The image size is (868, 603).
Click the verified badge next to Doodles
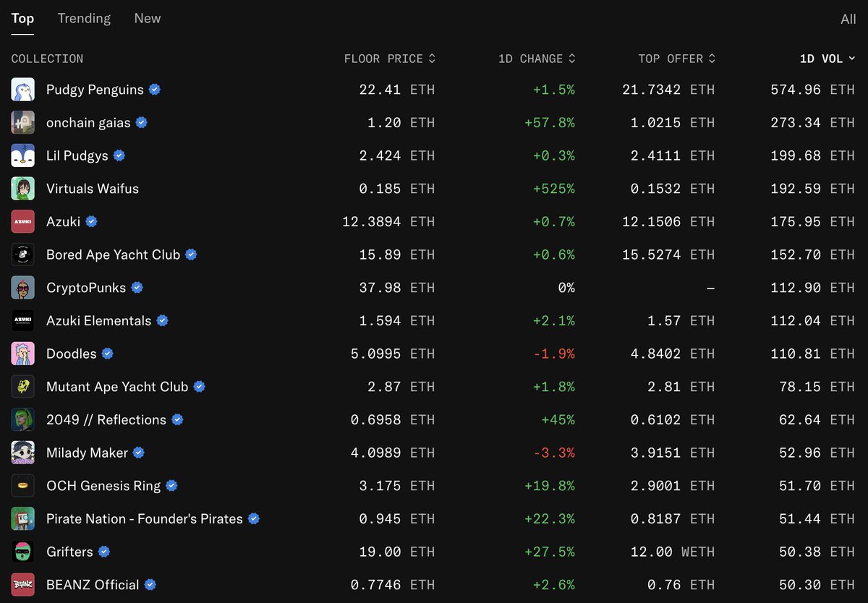[107, 354]
